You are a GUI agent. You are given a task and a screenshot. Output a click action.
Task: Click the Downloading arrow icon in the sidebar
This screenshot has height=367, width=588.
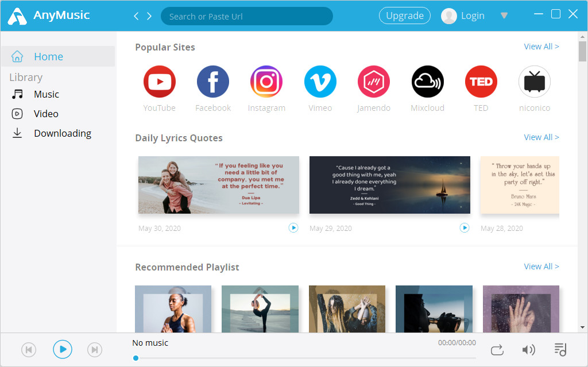pyautogui.click(x=17, y=133)
